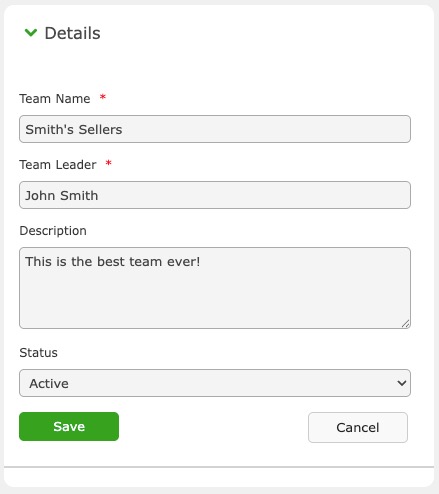439x494 pixels.
Task: Click the Team Name field label
Action: pos(55,99)
